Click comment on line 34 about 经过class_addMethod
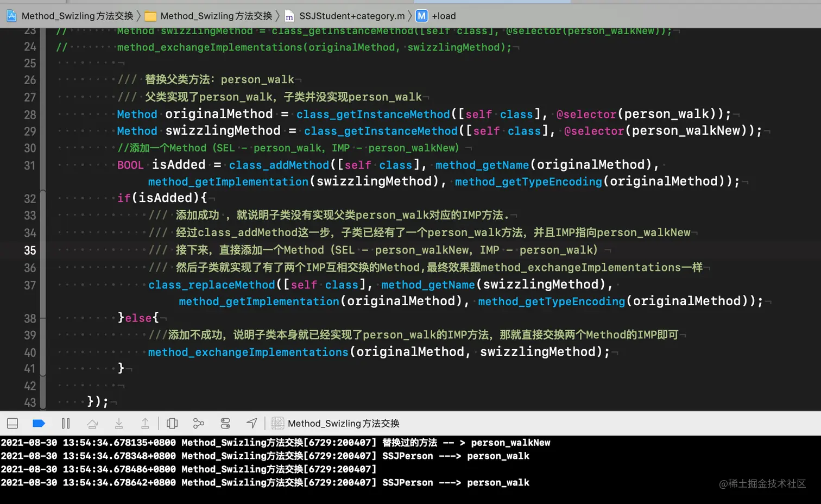This screenshot has height=504, width=821. point(419,232)
